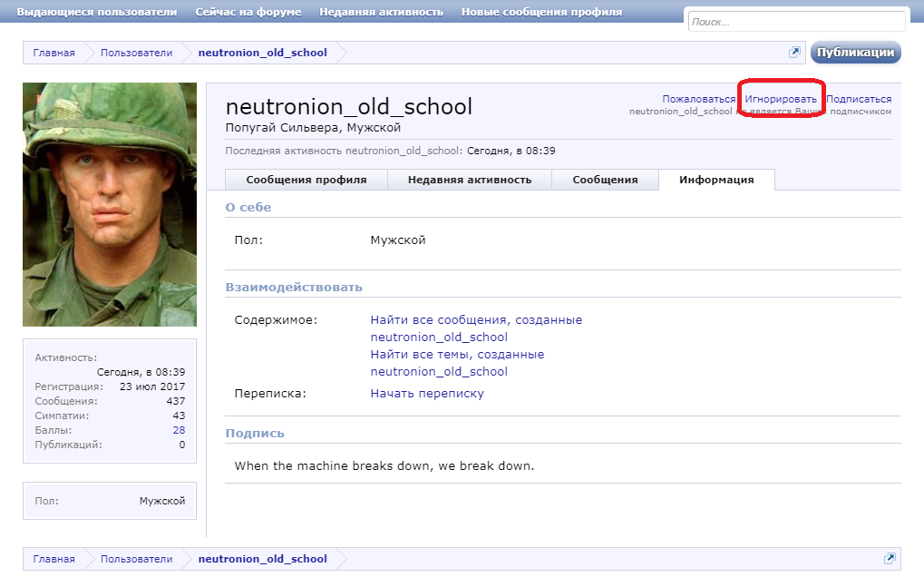Click Игнорировать to ignore this user
Screen dimensions: 924x587
(x=781, y=99)
